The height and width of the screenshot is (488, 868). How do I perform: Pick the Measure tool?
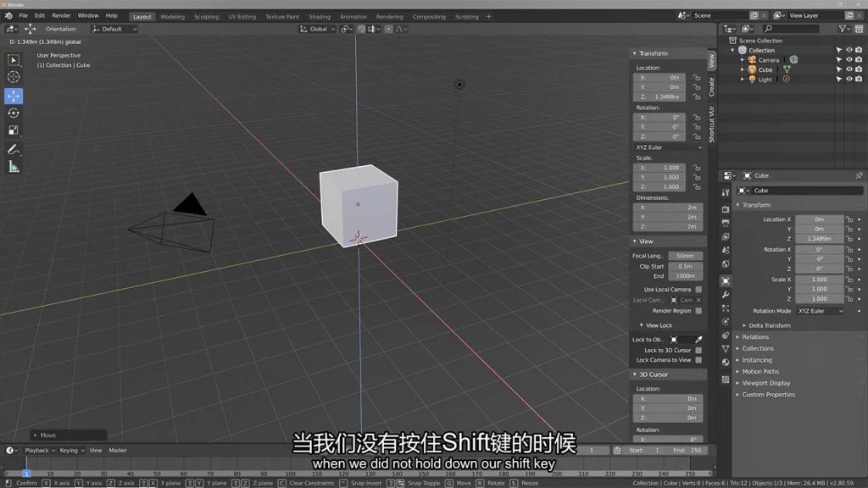click(x=14, y=167)
